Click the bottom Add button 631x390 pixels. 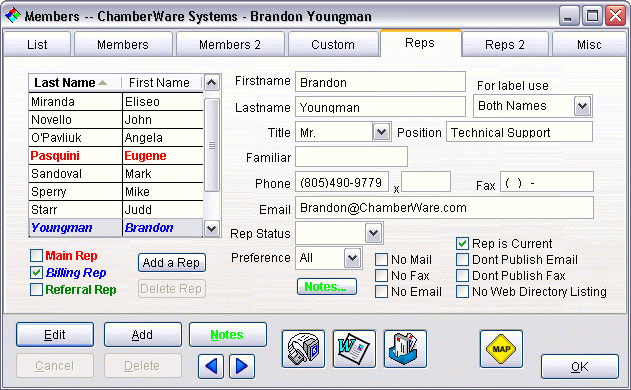coord(143,334)
